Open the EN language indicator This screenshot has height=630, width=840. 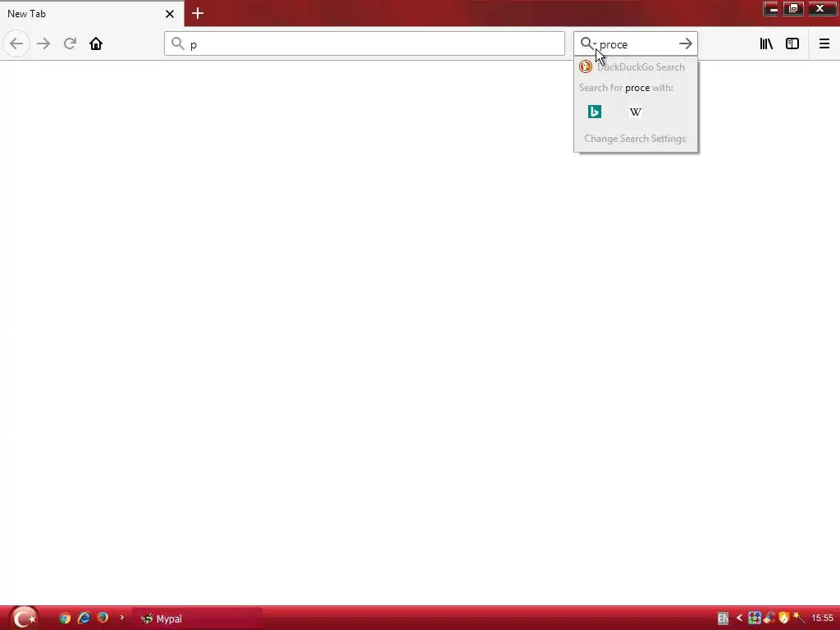723,619
